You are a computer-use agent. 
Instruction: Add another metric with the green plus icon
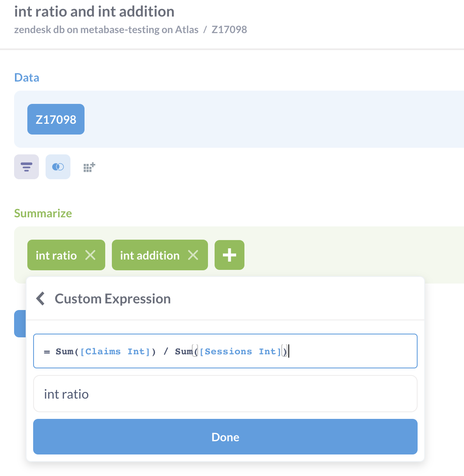[229, 255]
